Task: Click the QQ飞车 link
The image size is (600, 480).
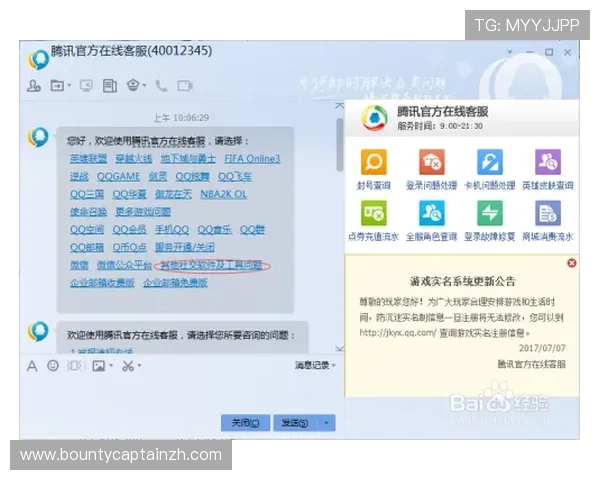Action: tap(235, 176)
